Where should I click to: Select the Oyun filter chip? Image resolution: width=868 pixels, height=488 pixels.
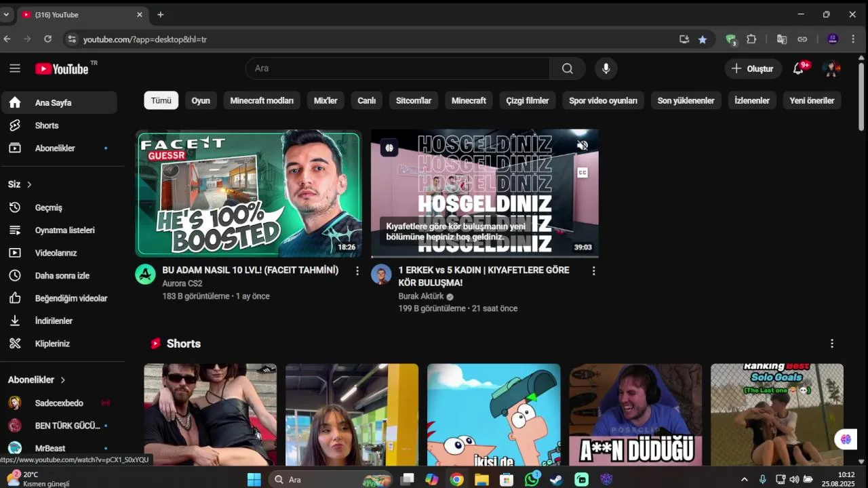201,100
